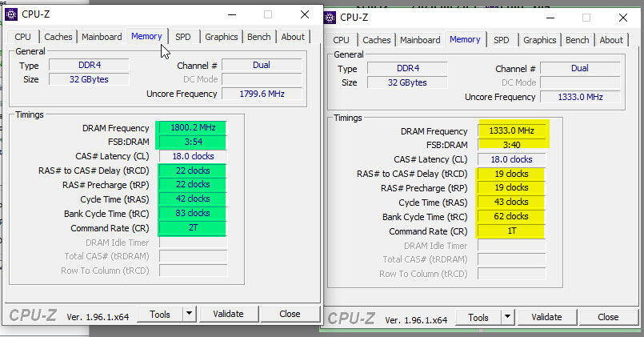Switch to Bench tab in left window
Image resolution: width=644 pixels, height=337 pixels.
click(x=258, y=37)
